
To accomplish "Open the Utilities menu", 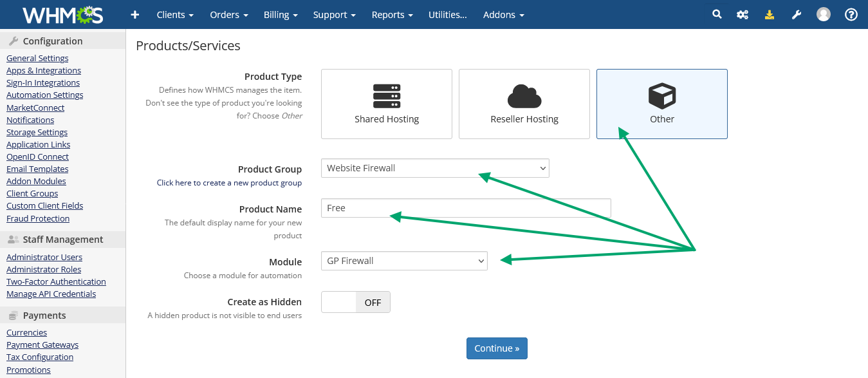I will tap(448, 15).
